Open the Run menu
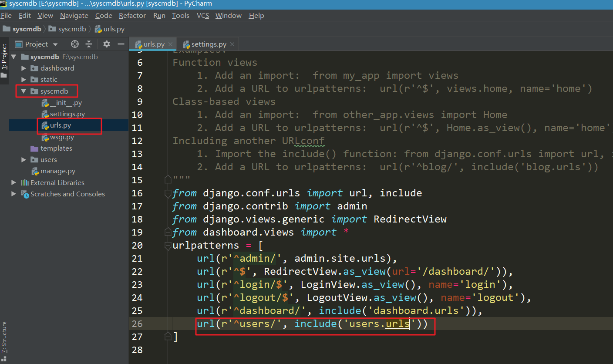This screenshot has height=364, width=613. [x=159, y=16]
